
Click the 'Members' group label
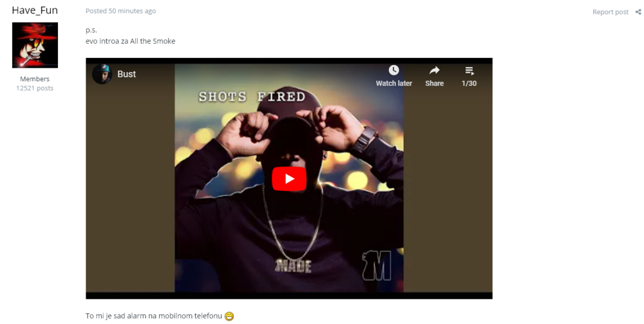[x=35, y=79]
